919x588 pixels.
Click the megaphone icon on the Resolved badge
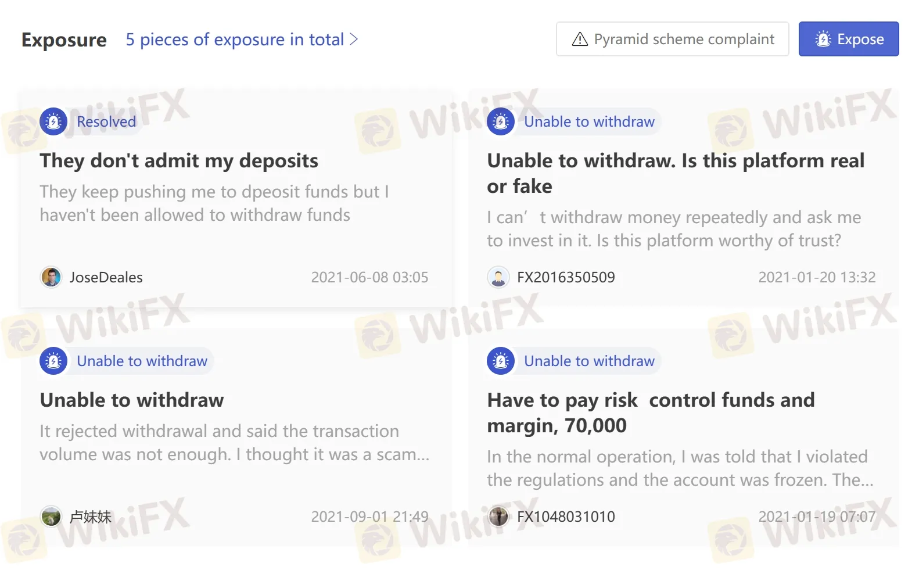pyautogui.click(x=53, y=121)
